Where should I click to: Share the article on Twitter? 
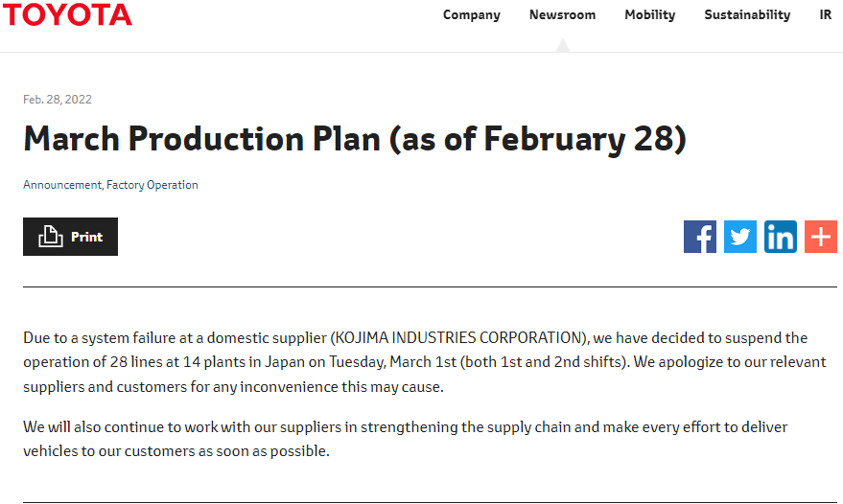pyautogui.click(x=740, y=237)
